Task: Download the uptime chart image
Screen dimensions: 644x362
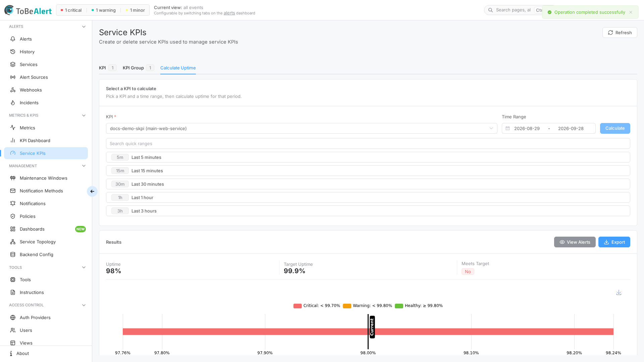Action: click(x=619, y=293)
